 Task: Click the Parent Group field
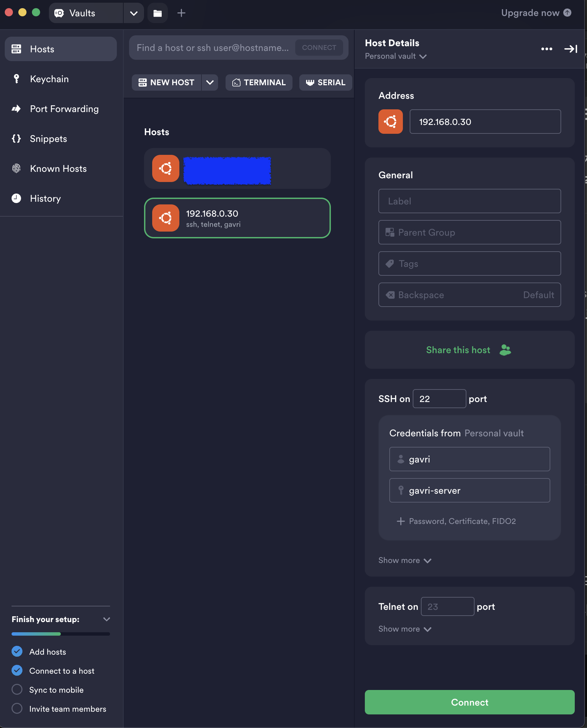click(x=469, y=232)
